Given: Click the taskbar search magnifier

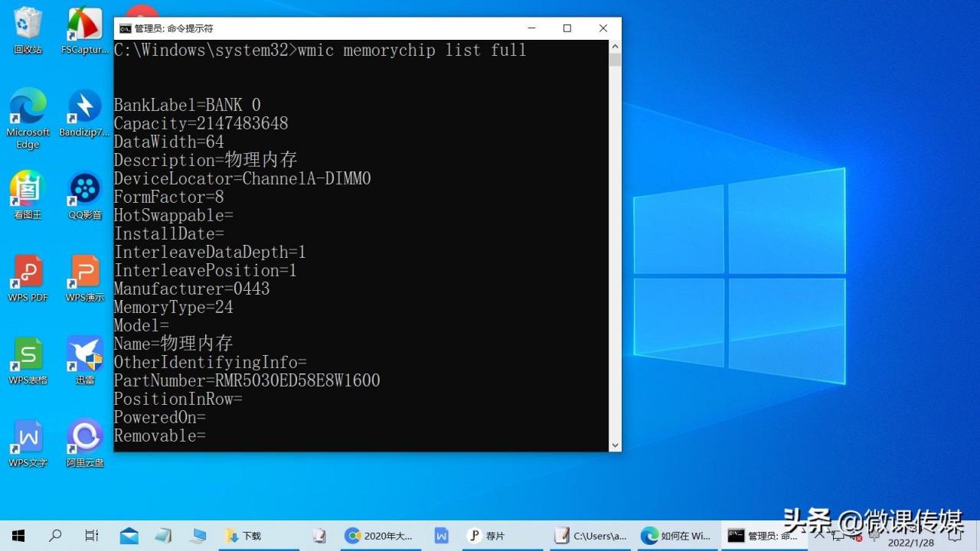Looking at the screenshot, I should tap(55, 536).
